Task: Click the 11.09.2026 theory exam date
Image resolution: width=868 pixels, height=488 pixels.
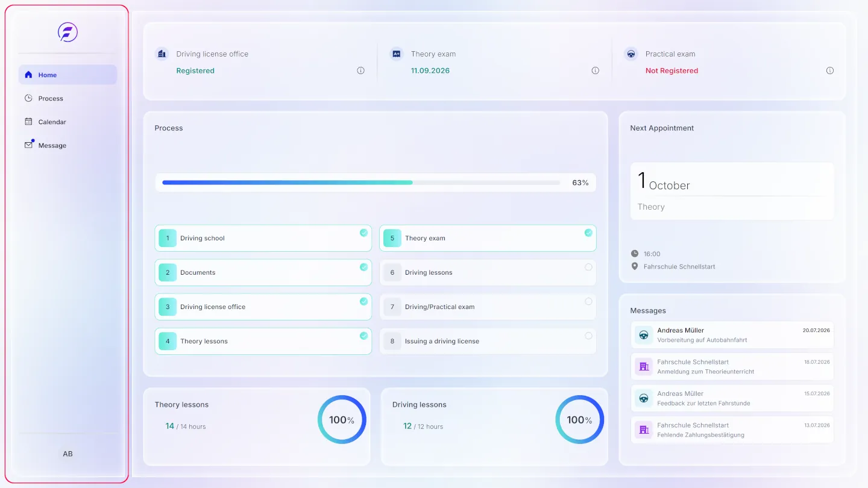Action: [x=430, y=70]
